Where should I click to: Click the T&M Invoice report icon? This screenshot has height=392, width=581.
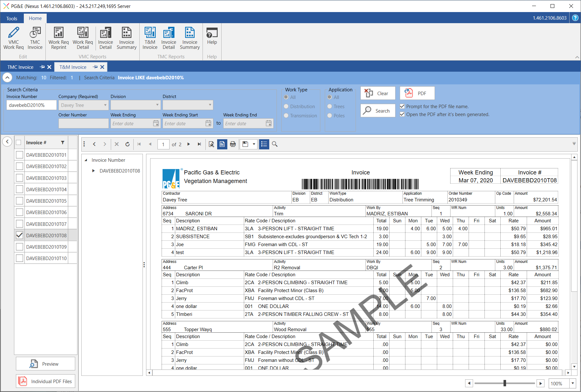150,38
